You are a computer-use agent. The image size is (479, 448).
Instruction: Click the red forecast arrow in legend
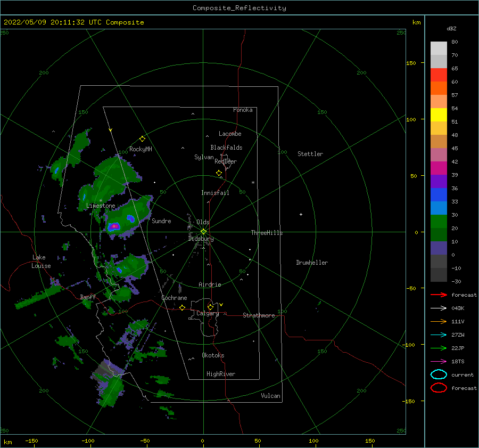439,295
